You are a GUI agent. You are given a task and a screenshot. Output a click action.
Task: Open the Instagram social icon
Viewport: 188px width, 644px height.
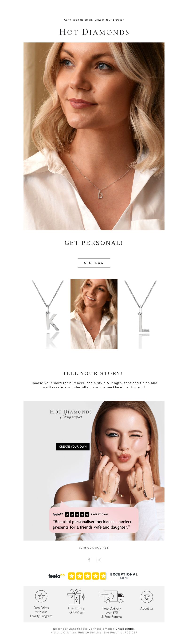[99, 560]
